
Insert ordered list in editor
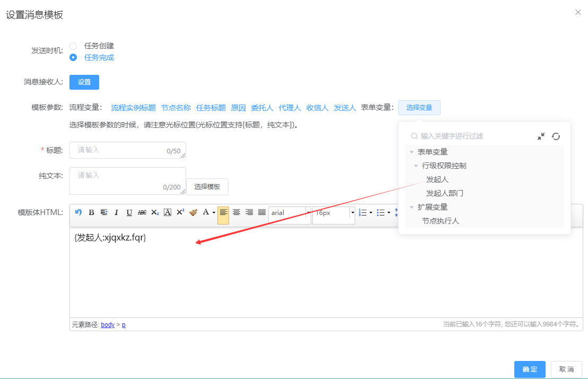tap(363, 212)
